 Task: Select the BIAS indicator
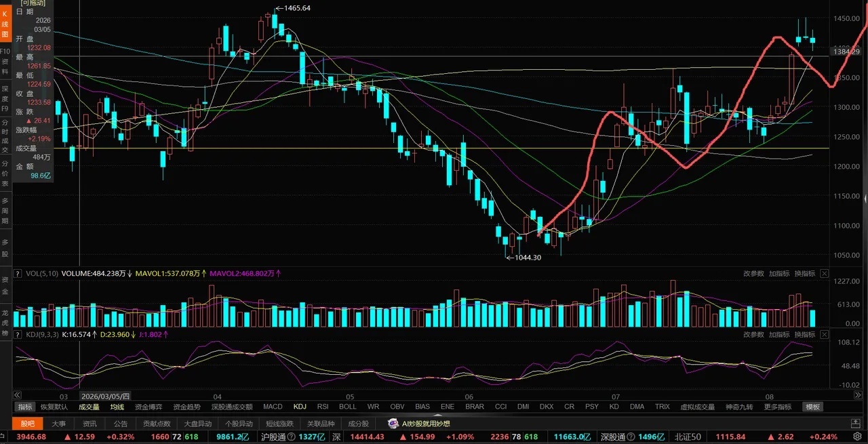click(422, 407)
